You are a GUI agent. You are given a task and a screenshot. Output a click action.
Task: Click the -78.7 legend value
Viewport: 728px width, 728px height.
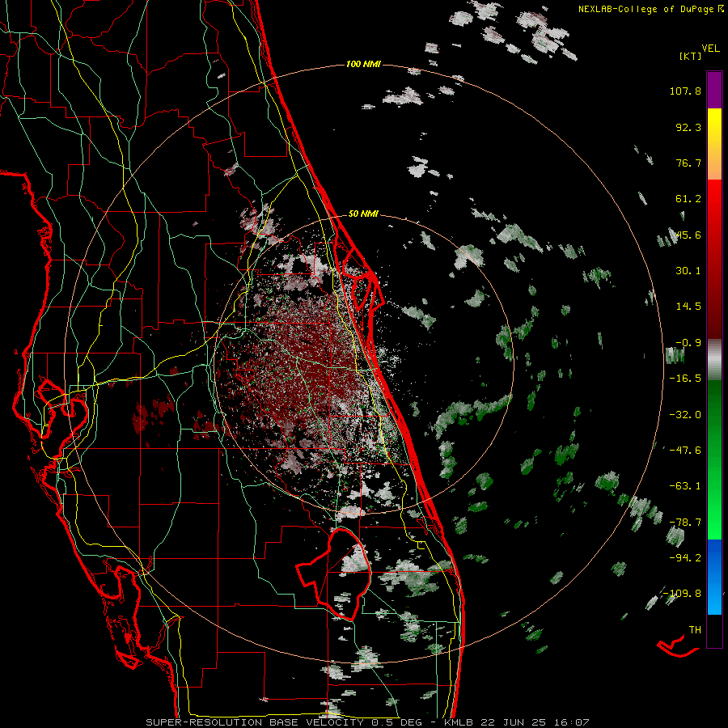685,523
